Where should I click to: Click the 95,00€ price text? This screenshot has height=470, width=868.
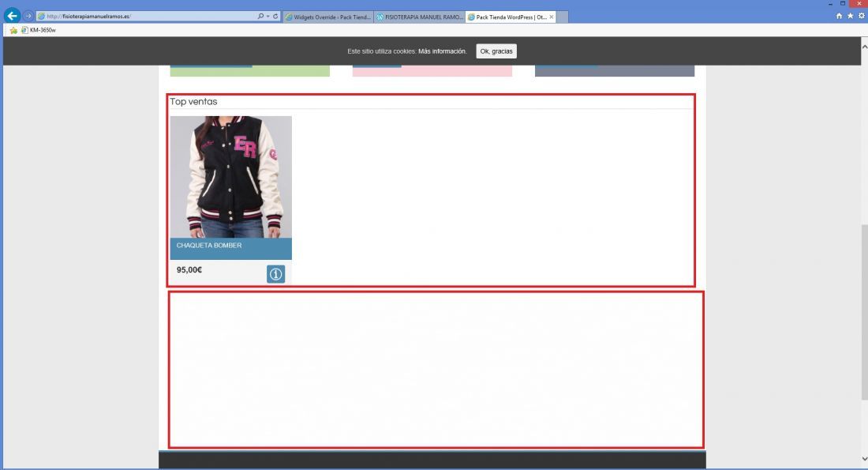point(189,270)
